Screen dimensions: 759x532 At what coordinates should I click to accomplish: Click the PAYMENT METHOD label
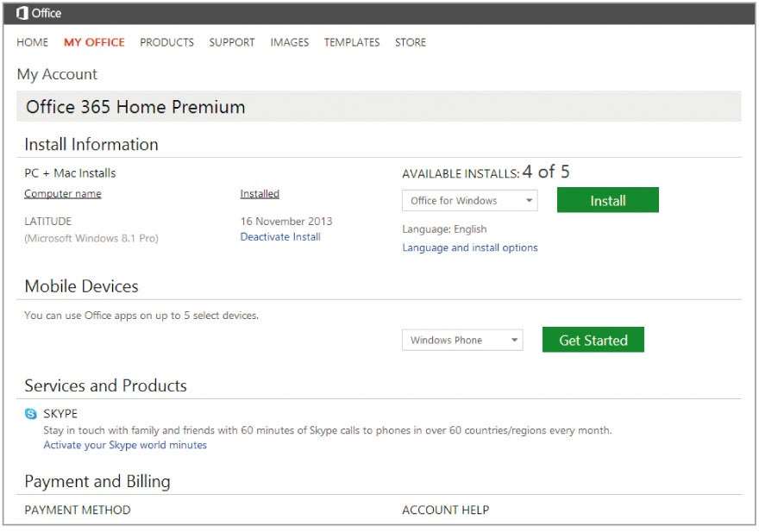(78, 510)
